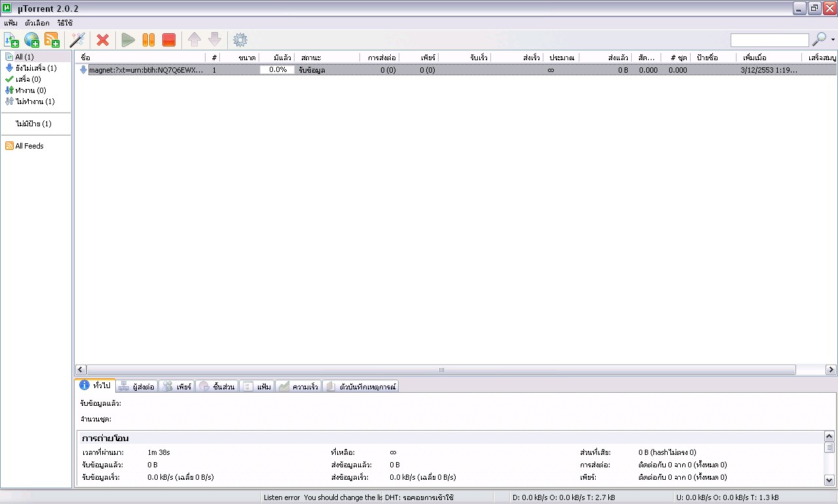Screen dimensions: 838x504
Task: Open Preferences with the gear icon
Action: point(240,40)
